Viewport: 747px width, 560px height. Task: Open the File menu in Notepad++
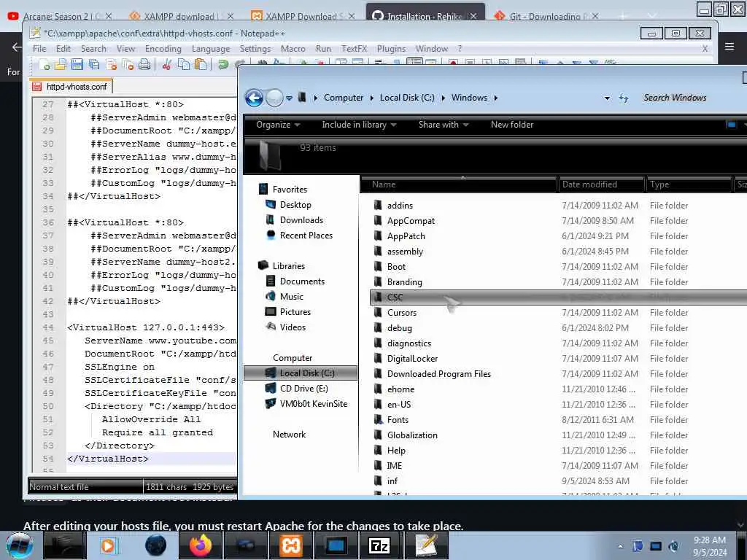39,49
